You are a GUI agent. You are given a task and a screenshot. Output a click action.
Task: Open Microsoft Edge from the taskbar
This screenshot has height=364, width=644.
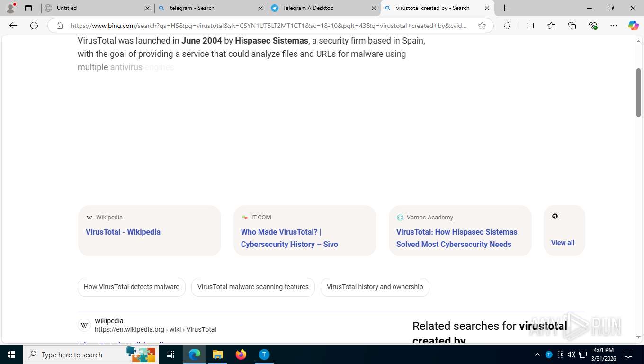click(195, 355)
